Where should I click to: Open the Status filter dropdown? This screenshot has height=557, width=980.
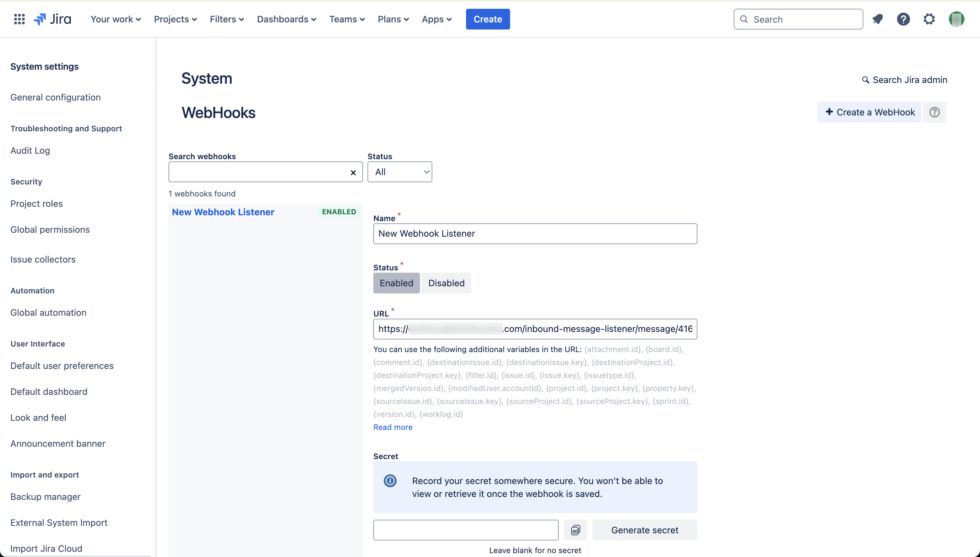[400, 172]
